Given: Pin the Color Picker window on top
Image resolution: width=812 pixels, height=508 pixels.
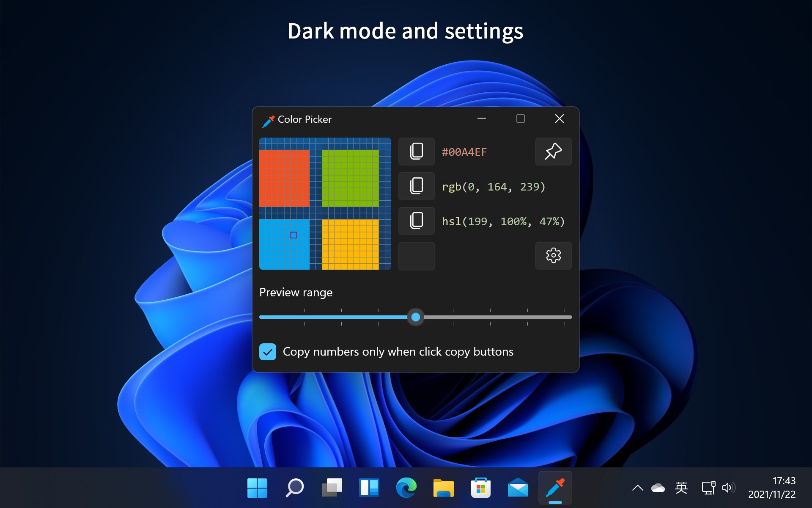Looking at the screenshot, I should pos(553,151).
